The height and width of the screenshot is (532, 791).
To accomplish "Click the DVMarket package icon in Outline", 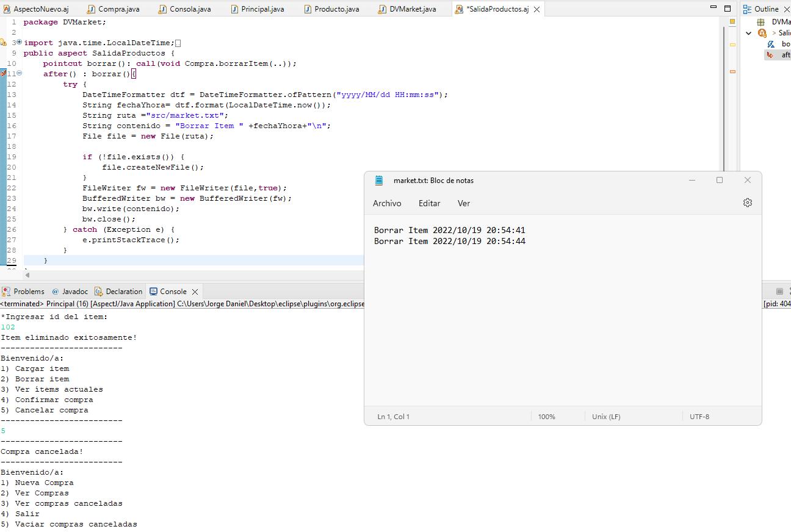I will point(760,21).
